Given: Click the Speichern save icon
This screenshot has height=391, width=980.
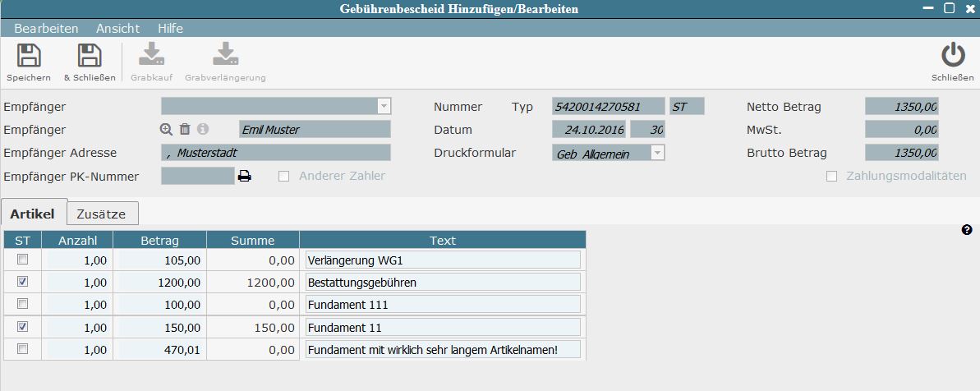Looking at the screenshot, I should click(29, 57).
